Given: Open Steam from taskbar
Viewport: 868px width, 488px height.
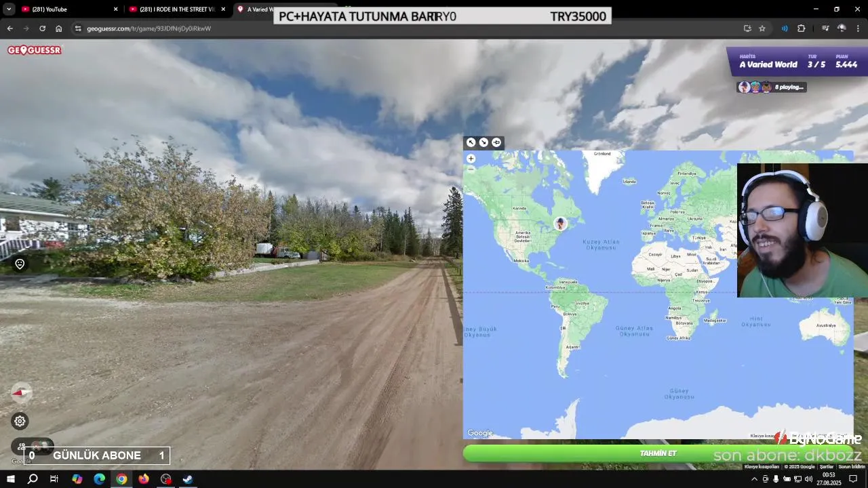Looking at the screenshot, I should (x=188, y=479).
